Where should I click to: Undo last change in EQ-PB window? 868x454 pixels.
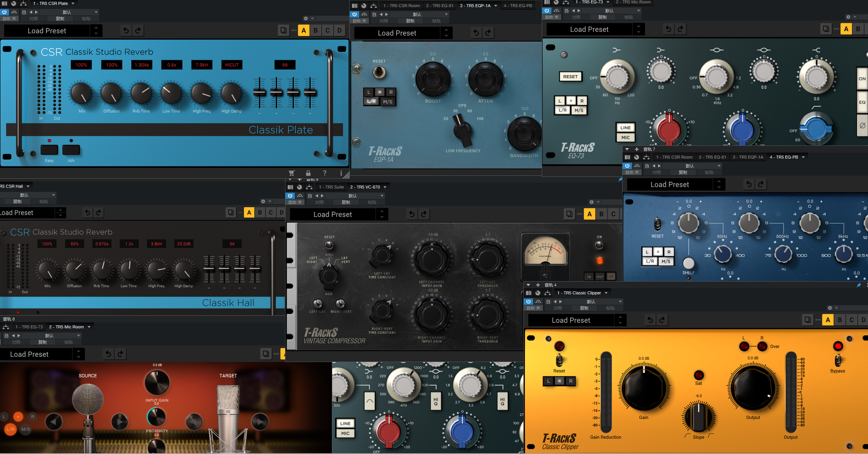[x=749, y=184]
